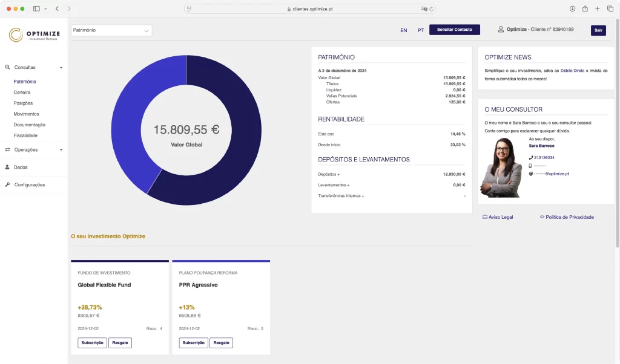620x364 pixels.
Task: Click the consultant Sara Barroso photo
Action: [x=501, y=167]
